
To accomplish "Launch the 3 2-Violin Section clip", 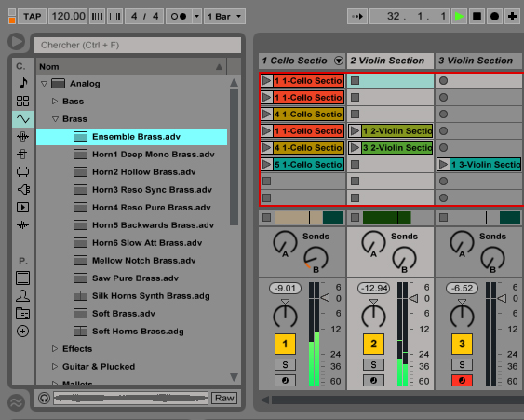I will click(x=355, y=148).
